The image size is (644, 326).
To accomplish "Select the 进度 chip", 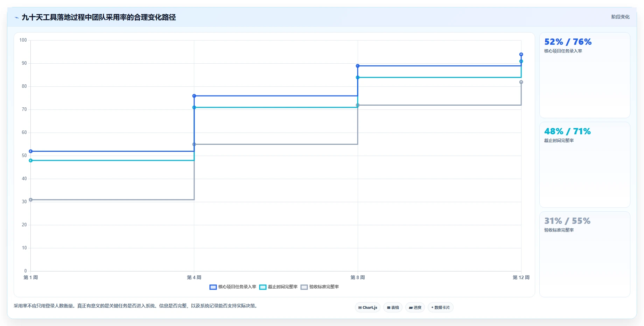I will click(415, 307).
